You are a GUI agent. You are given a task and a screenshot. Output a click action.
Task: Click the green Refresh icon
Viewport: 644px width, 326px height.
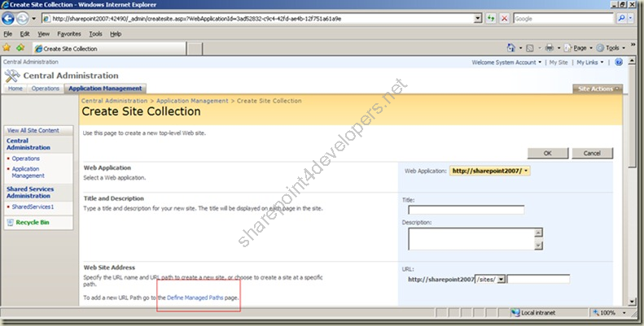[x=491, y=19]
